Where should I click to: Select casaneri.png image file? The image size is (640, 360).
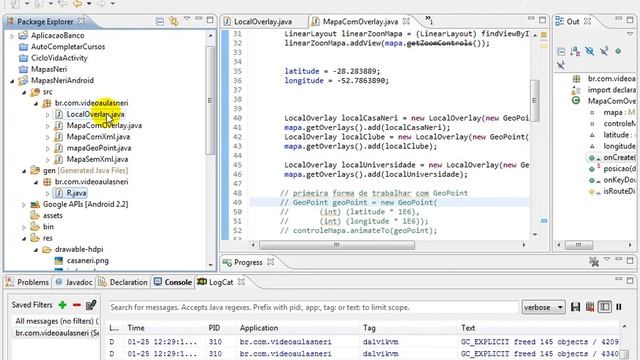pos(87,260)
